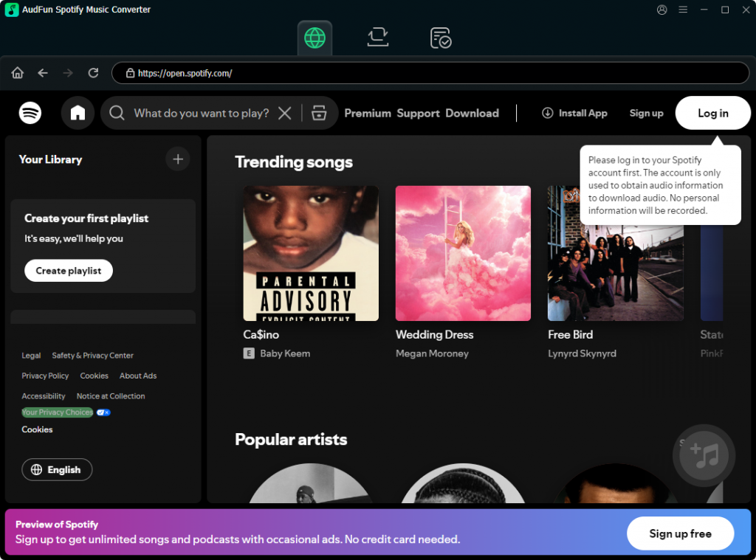Screen dimensions: 756x560
Task: Click the Wedding Dress song title
Action: (x=434, y=334)
